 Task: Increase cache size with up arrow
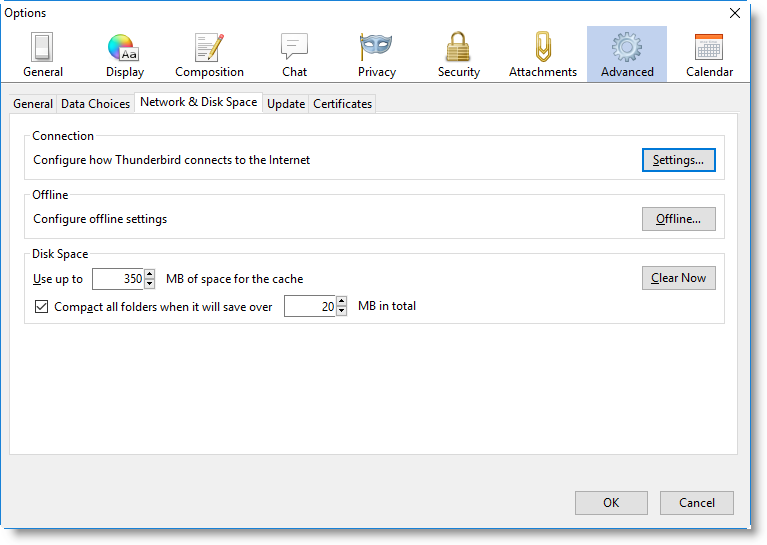pyautogui.click(x=150, y=274)
